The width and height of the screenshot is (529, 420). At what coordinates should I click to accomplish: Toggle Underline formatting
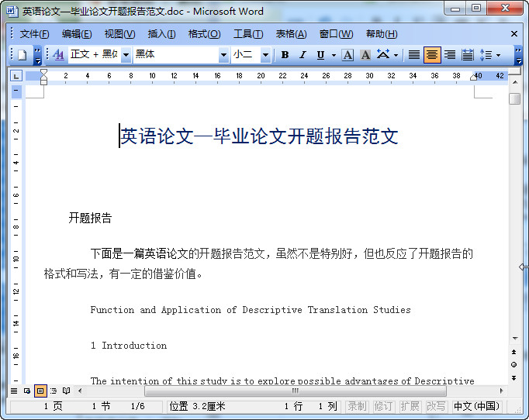tap(320, 54)
